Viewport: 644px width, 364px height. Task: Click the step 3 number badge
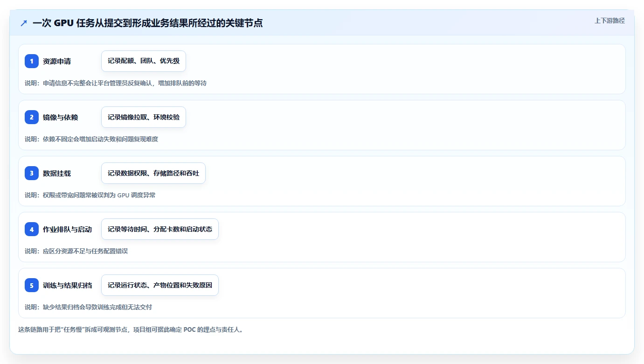click(x=32, y=173)
